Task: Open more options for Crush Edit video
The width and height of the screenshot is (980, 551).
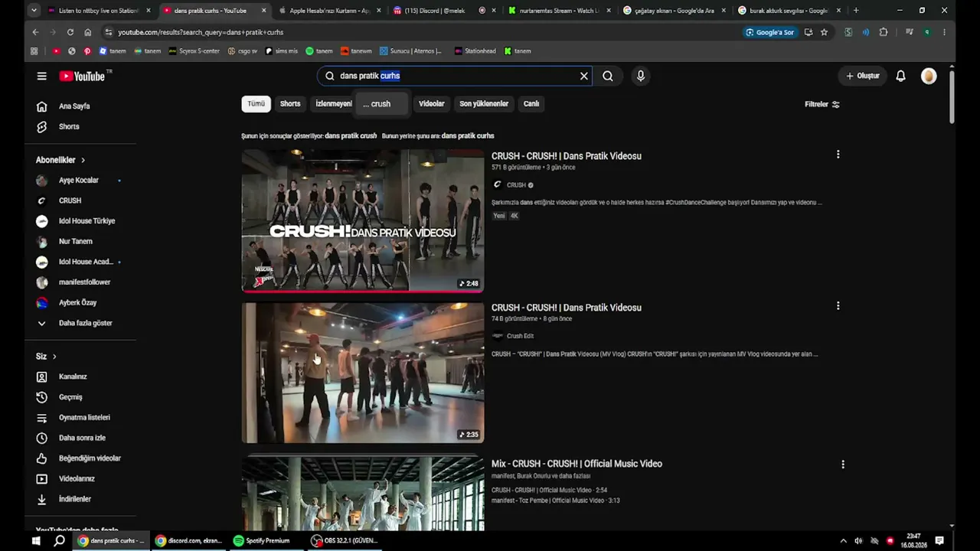Action: [x=838, y=306]
